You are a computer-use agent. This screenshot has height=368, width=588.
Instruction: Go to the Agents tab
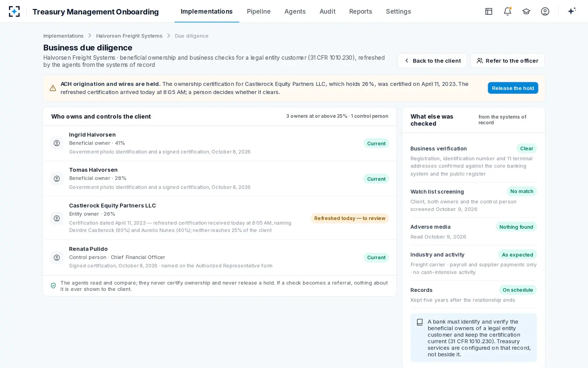[x=295, y=11]
